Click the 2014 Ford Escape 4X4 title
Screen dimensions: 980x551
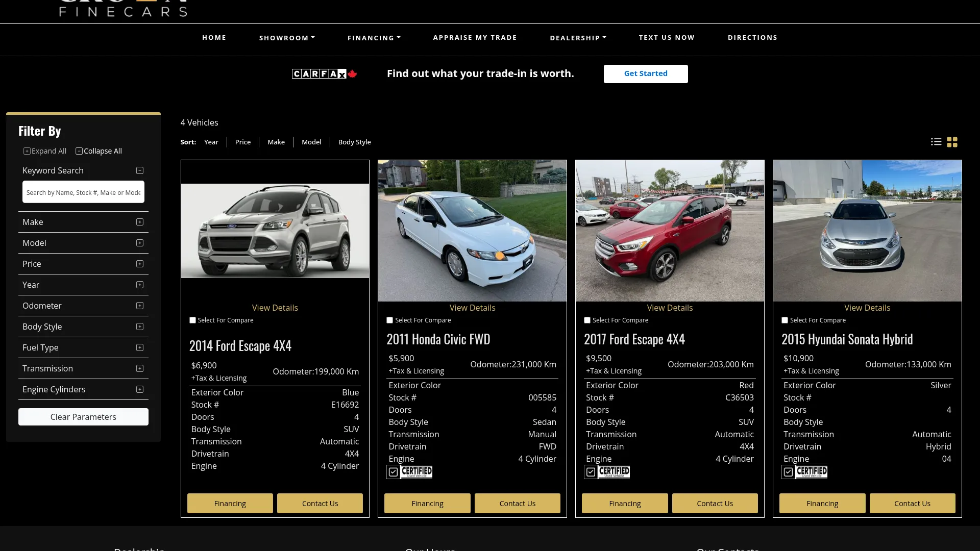pos(240,346)
